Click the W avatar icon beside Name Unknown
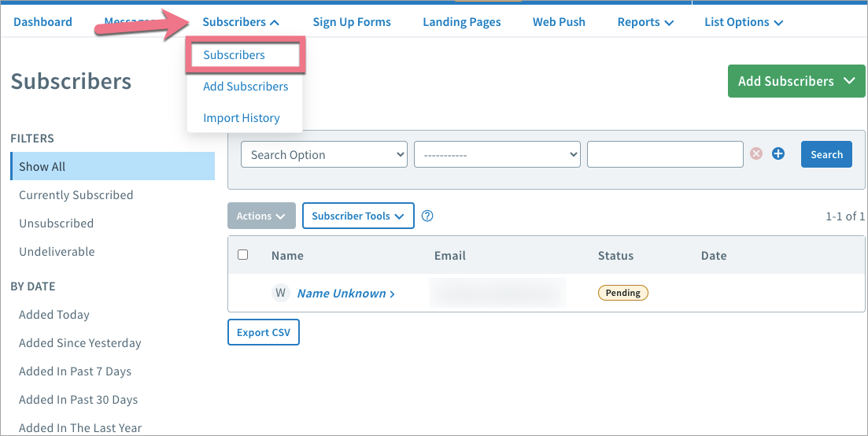The image size is (868, 436). pos(280,293)
